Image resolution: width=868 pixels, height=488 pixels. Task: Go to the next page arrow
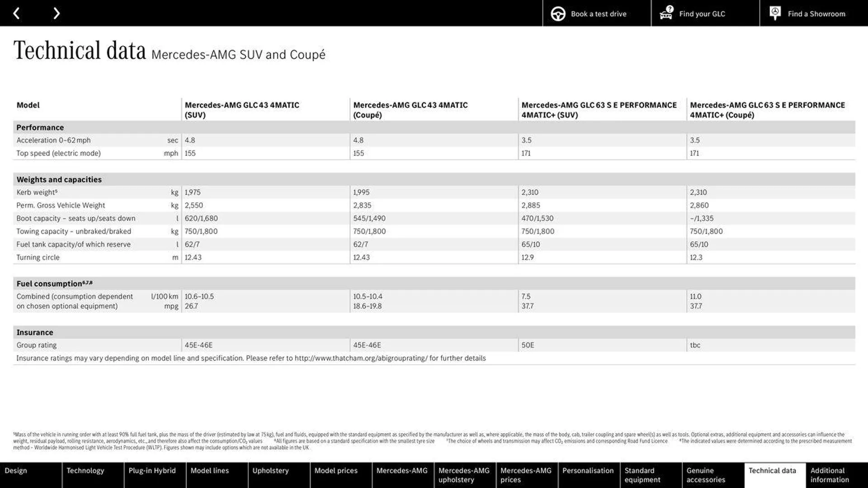point(56,13)
